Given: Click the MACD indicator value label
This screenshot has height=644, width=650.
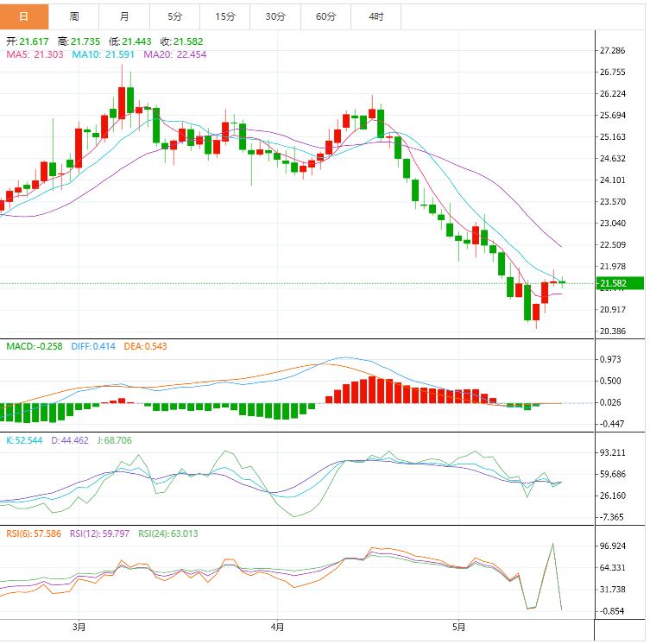Looking at the screenshot, I should click(35, 346).
